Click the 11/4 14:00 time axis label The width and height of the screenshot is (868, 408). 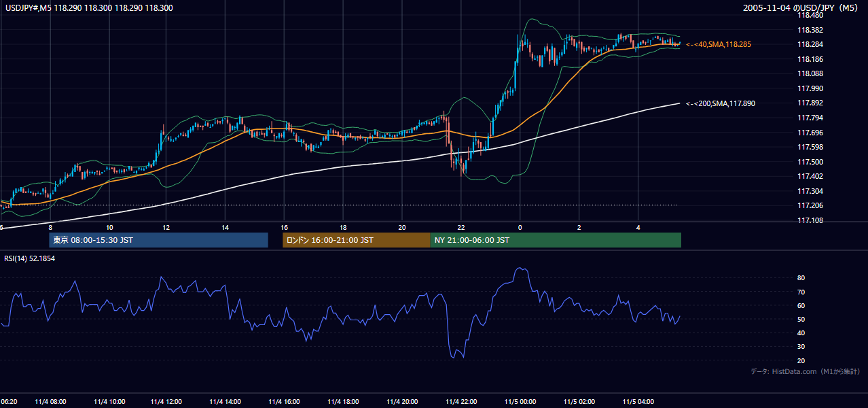coord(226,402)
